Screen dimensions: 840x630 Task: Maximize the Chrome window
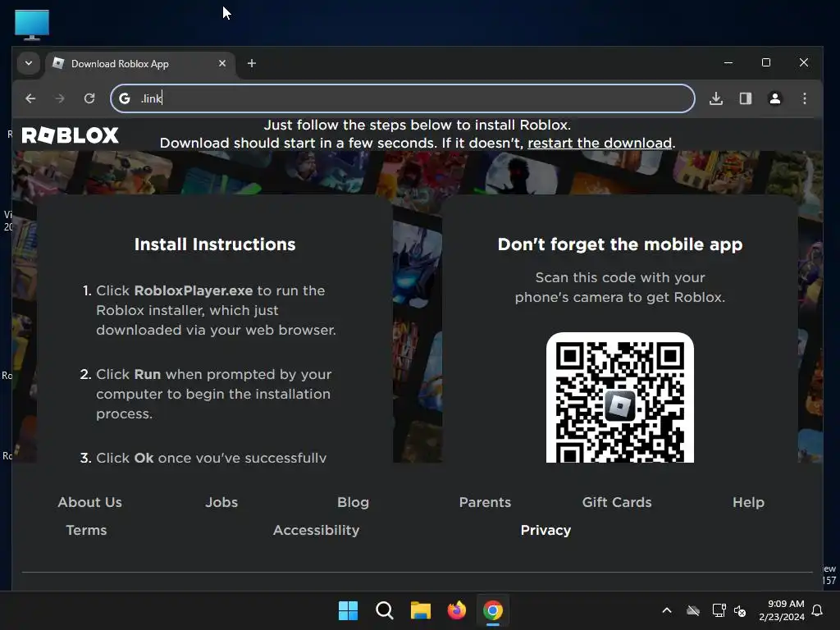coord(766,62)
